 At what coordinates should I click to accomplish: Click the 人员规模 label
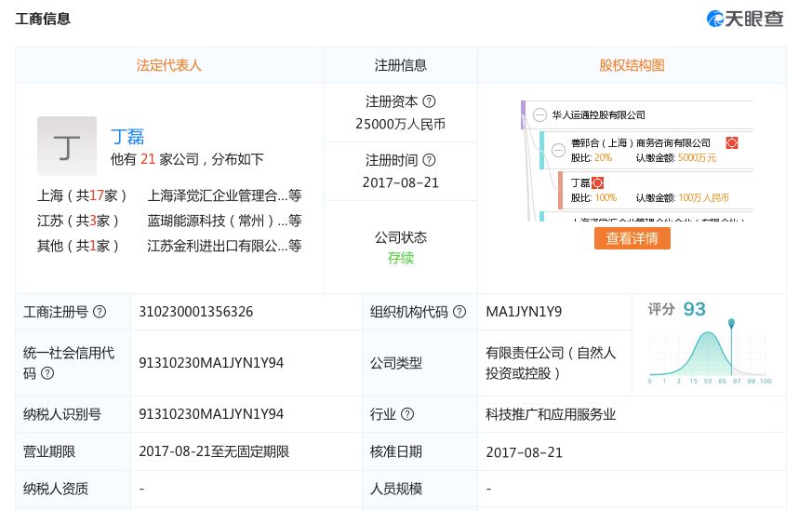click(396, 489)
